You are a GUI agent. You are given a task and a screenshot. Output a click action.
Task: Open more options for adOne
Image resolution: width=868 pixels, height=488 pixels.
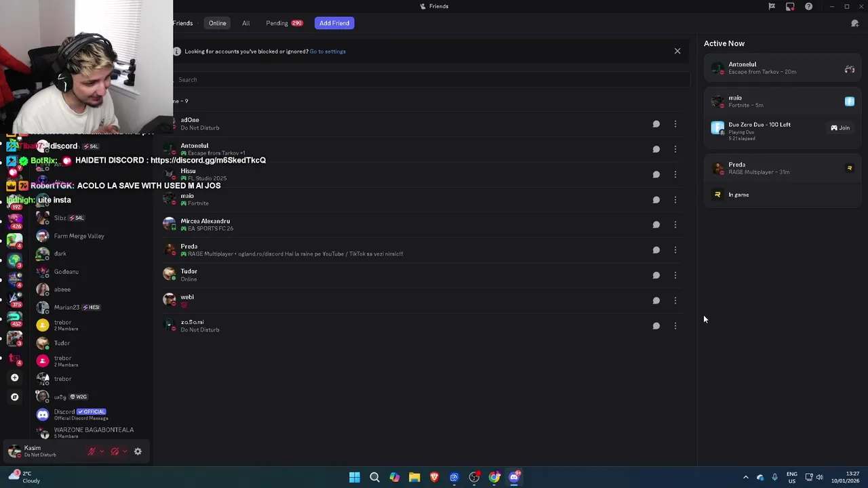point(675,124)
